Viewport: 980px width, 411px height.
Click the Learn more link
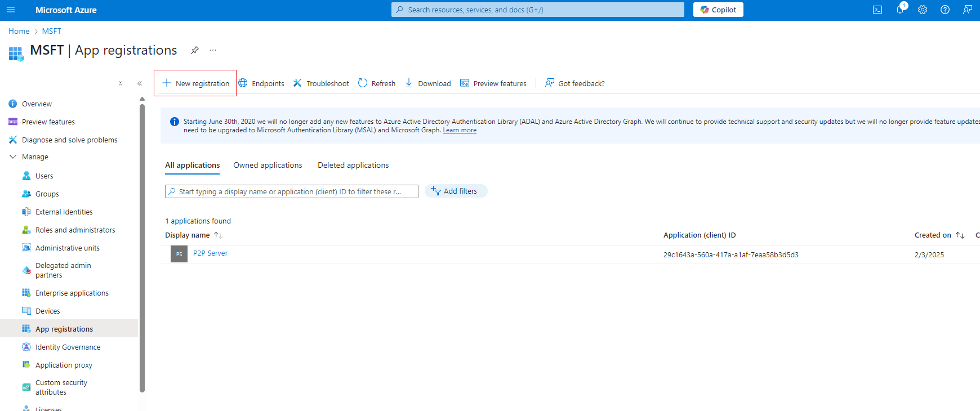click(460, 130)
